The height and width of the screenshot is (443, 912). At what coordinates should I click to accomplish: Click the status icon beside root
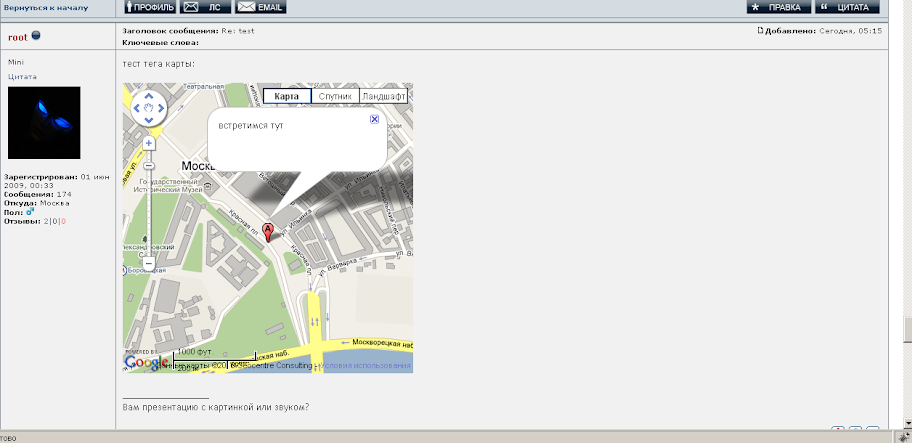pyautogui.click(x=35, y=35)
